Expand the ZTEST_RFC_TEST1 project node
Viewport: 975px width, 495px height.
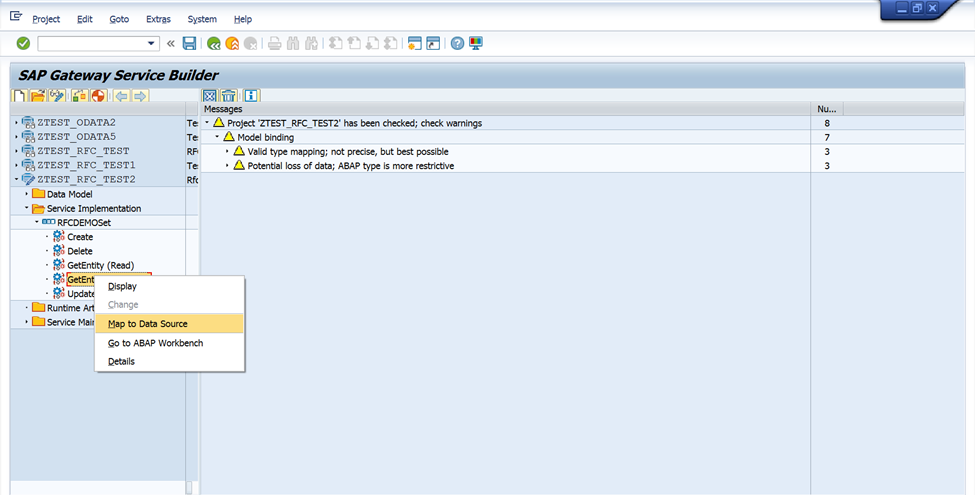(16, 165)
